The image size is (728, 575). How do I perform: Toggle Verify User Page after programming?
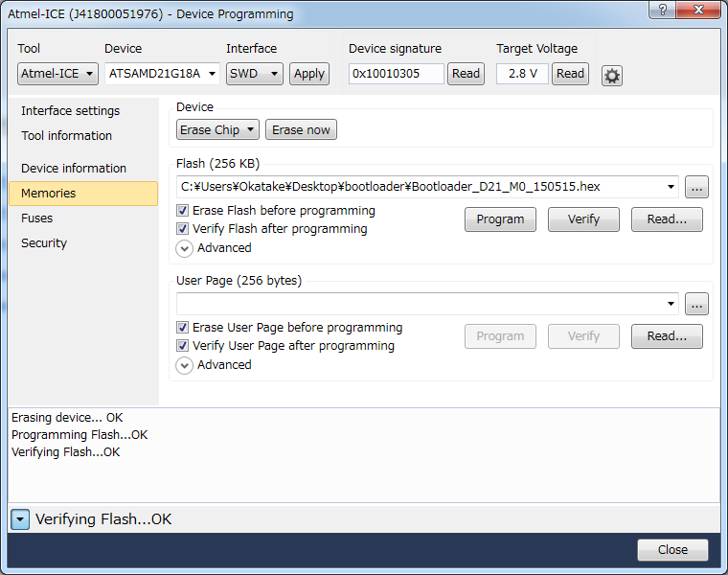coord(183,346)
